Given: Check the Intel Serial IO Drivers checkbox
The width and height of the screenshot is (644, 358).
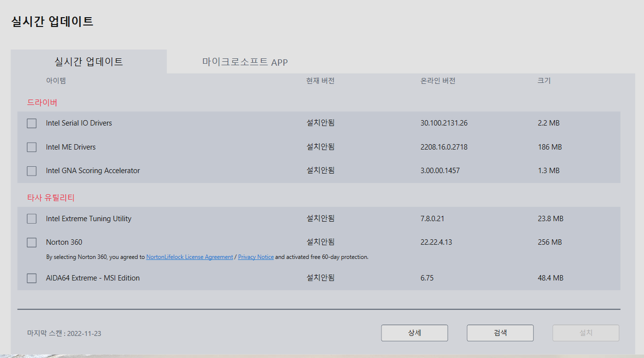Looking at the screenshot, I should [32, 124].
